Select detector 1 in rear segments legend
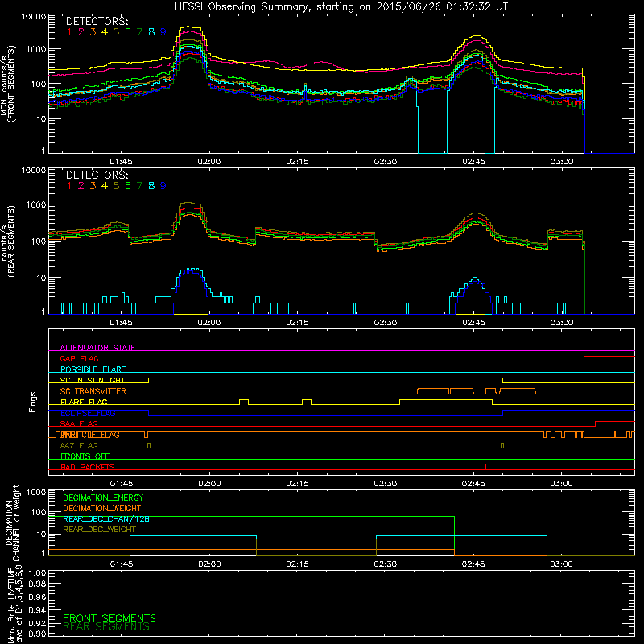Image resolution: width=644 pixels, height=644 pixels. 69,186
